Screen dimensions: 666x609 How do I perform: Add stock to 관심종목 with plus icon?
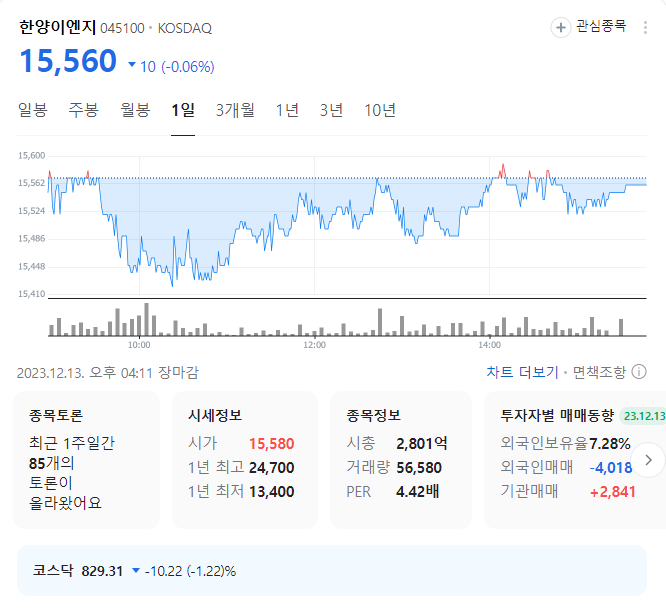point(561,28)
